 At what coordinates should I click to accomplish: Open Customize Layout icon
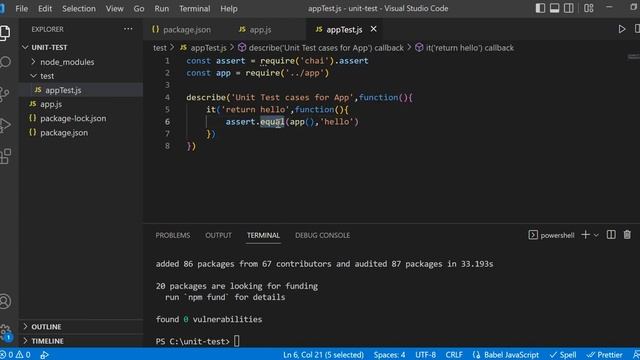[589, 8]
